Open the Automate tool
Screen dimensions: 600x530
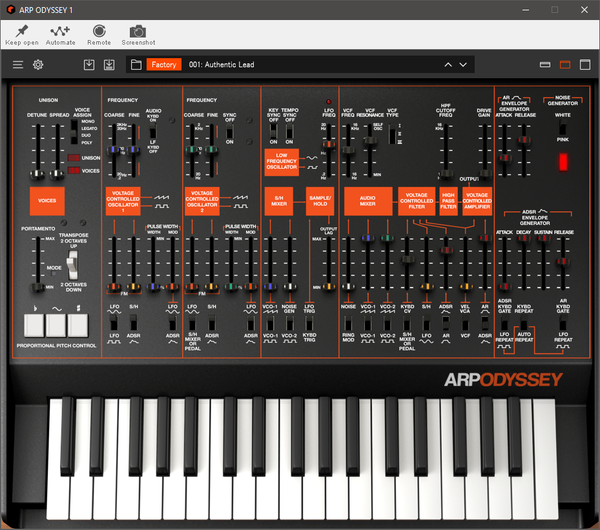coord(60,35)
